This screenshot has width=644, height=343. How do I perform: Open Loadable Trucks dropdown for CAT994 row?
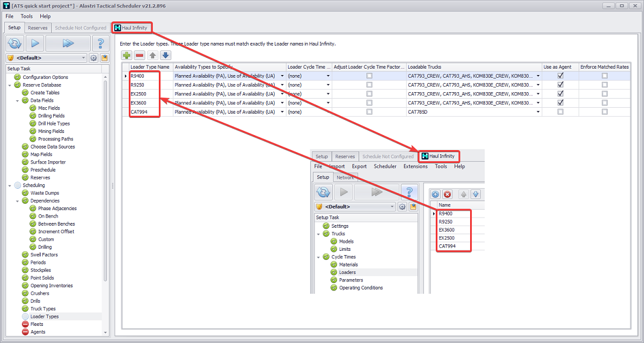coord(538,112)
